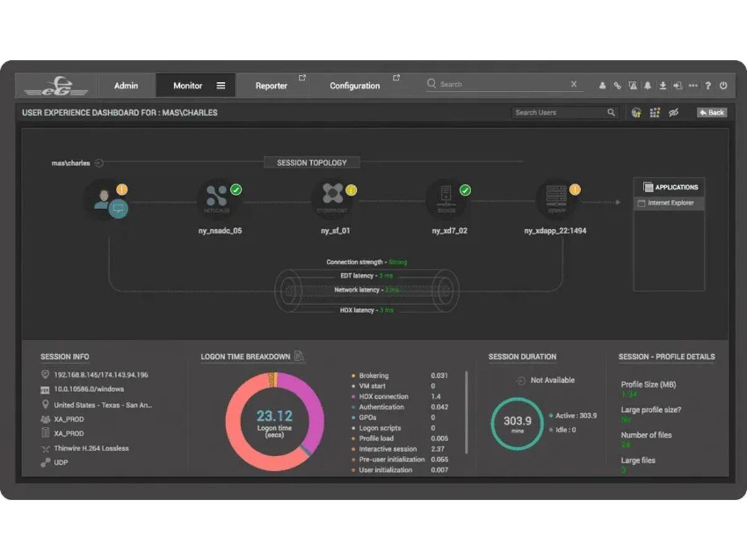Click the 303.9 mins duration ring
This screenshot has height=560, width=747.
(x=517, y=423)
